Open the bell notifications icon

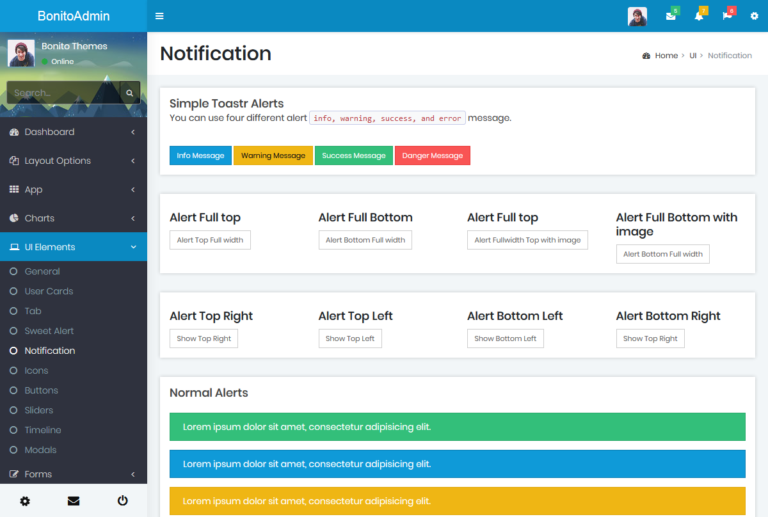coord(699,16)
